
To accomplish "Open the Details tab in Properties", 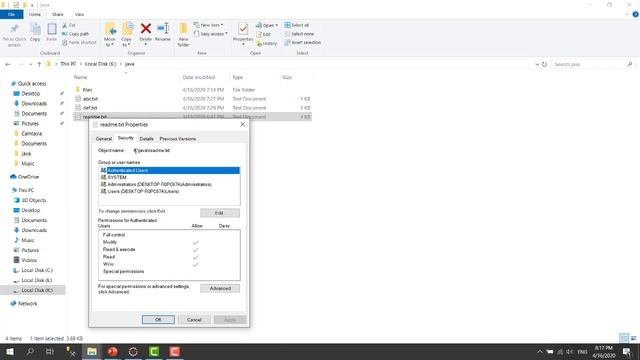I will click(147, 139).
